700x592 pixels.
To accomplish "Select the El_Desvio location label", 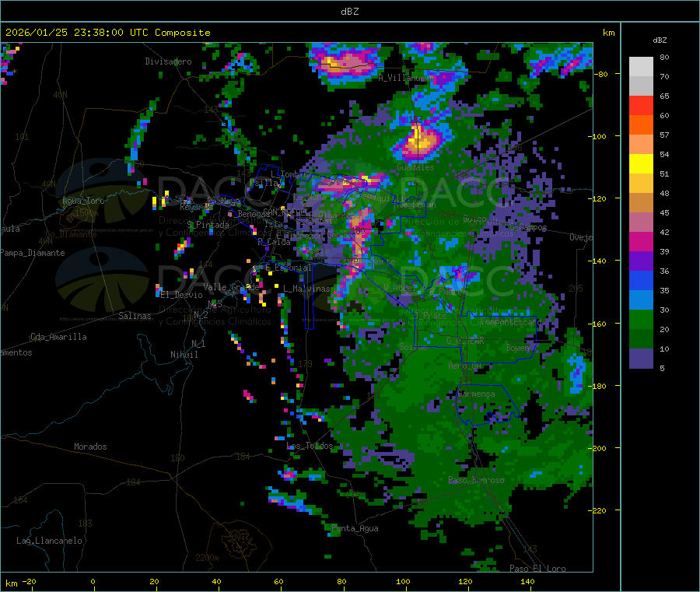I will [x=181, y=295].
